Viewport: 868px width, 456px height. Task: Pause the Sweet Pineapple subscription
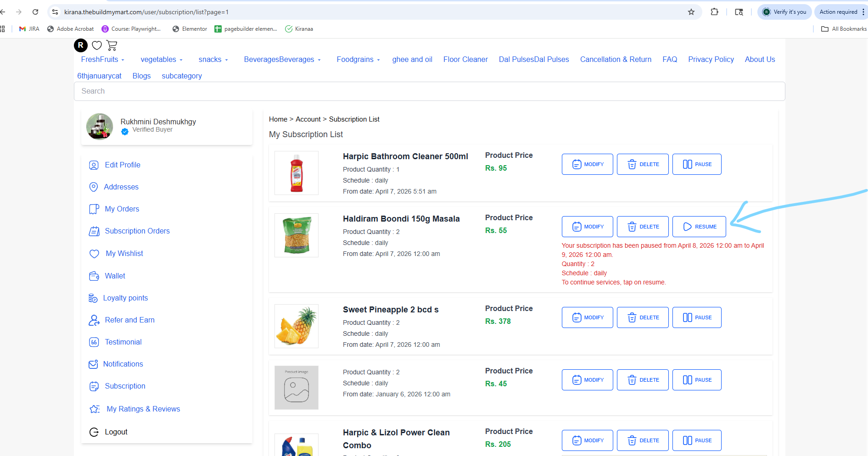click(697, 317)
